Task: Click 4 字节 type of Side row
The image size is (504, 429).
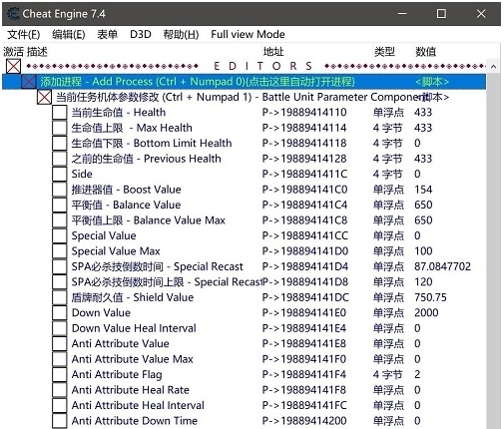Action: [387, 174]
